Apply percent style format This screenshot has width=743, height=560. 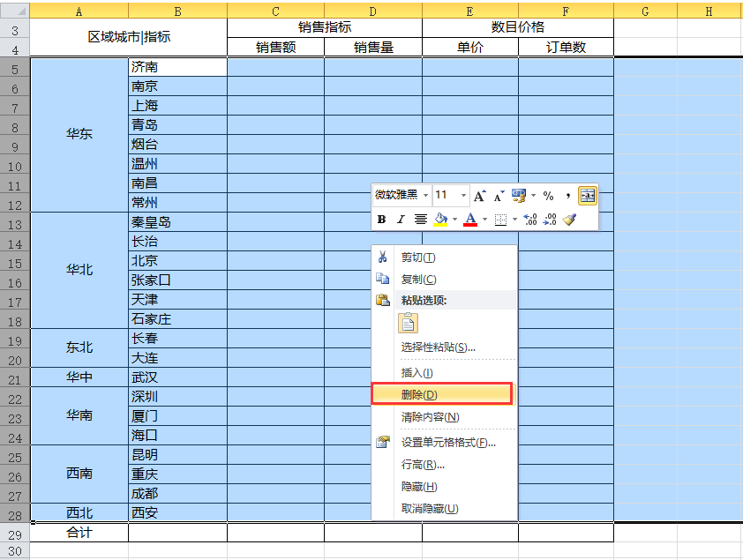(x=548, y=196)
